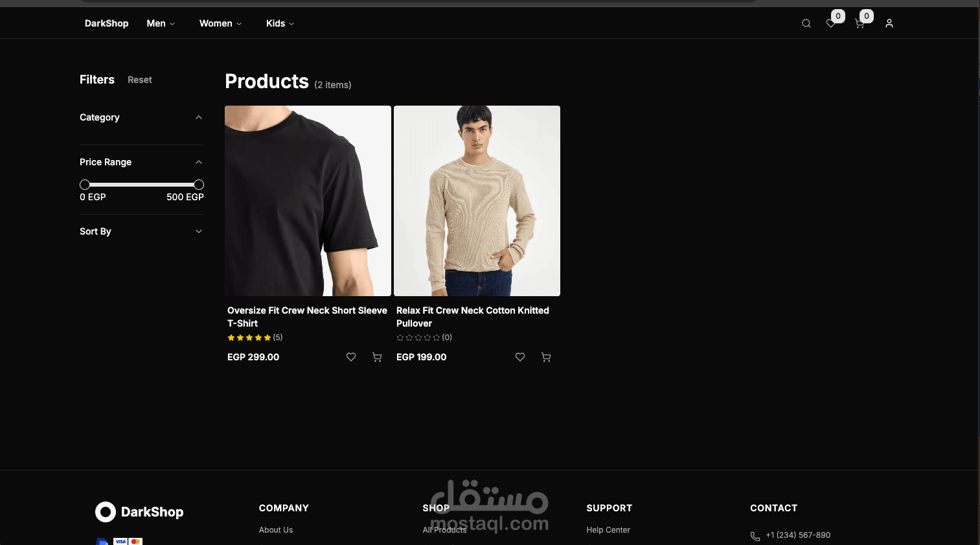Select DarkShop in the navbar
The width and height of the screenshot is (980, 545).
106,23
